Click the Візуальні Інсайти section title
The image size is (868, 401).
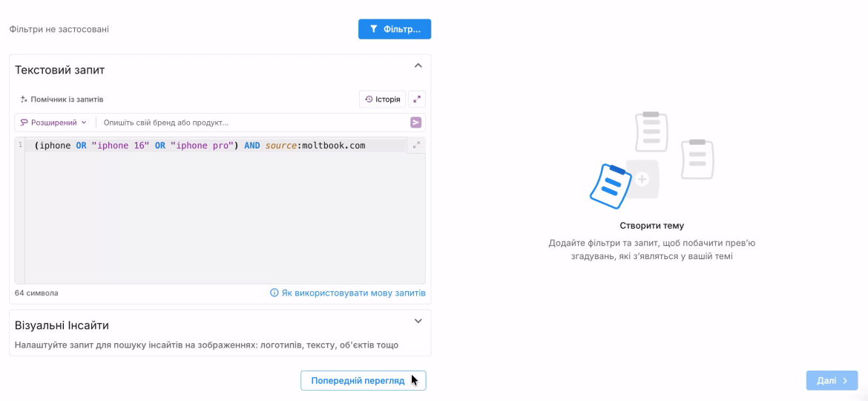pyautogui.click(x=62, y=325)
